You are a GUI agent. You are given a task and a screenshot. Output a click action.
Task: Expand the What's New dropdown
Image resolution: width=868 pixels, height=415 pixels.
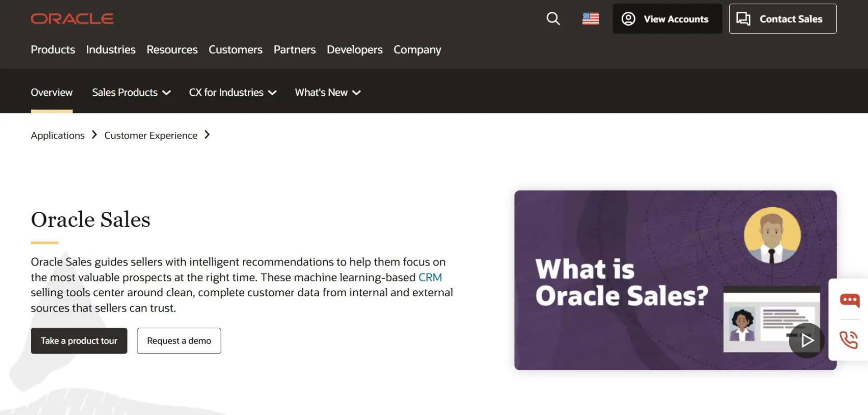(x=328, y=93)
